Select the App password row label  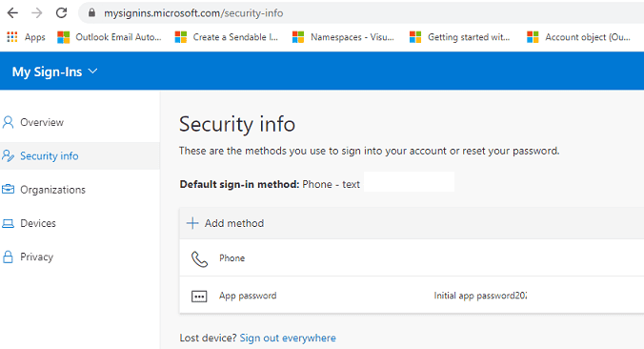pyautogui.click(x=248, y=296)
